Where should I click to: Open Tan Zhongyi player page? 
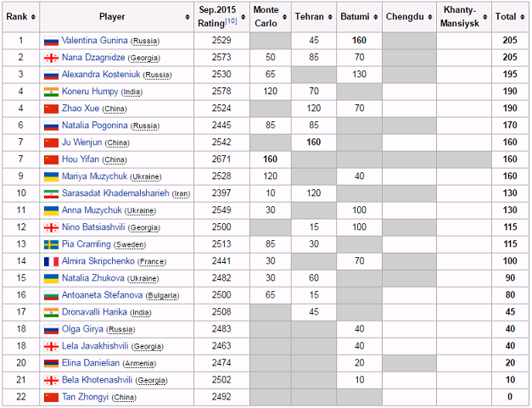(85, 396)
